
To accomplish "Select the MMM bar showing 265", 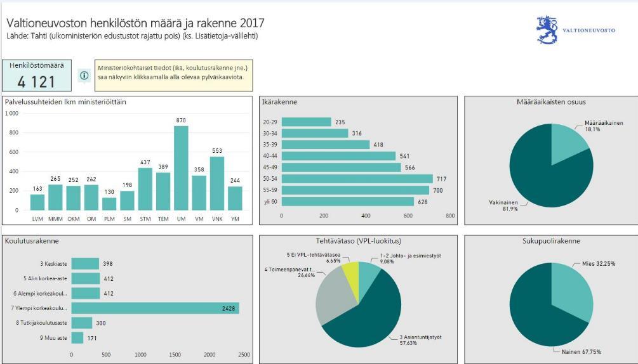I will click(55, 197).
